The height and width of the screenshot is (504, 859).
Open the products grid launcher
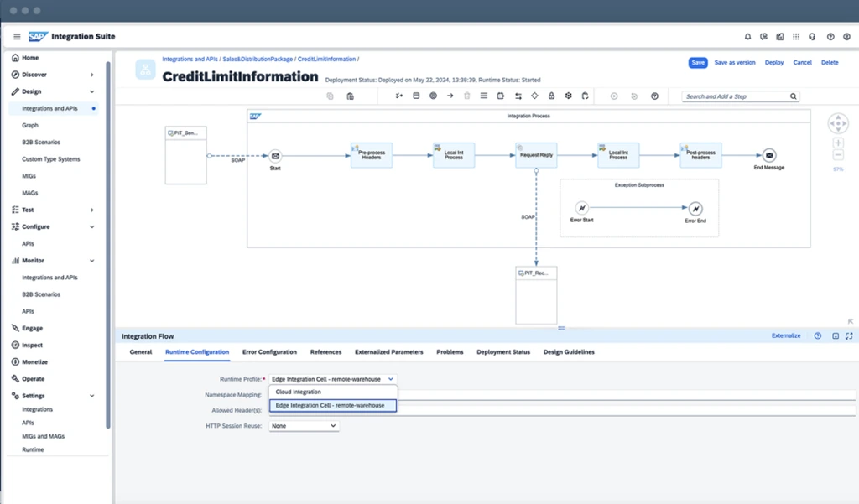[796, 37]
